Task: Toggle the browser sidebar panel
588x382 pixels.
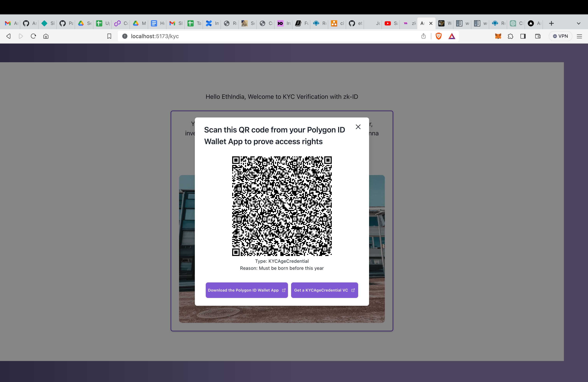Action: (x=523, y=36)
